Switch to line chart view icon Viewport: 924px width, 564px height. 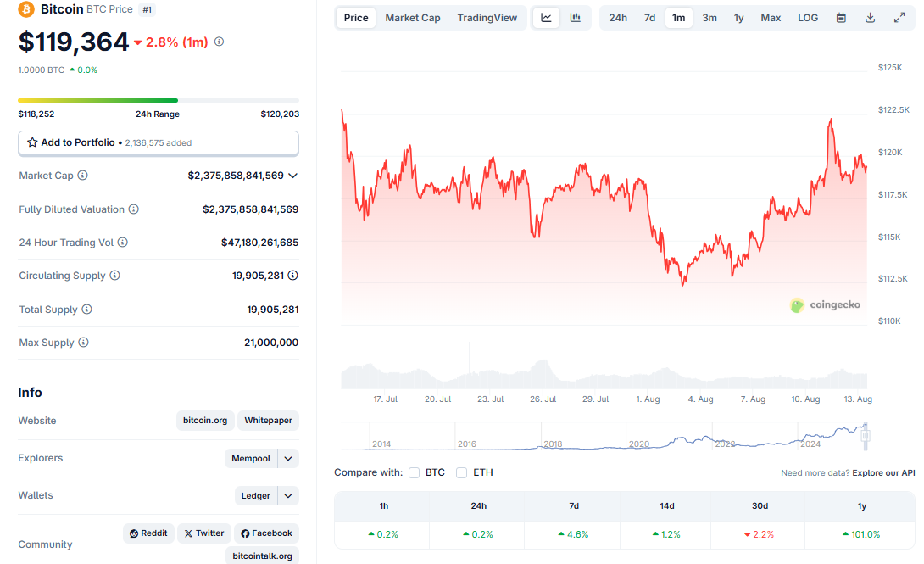[546, 18]
